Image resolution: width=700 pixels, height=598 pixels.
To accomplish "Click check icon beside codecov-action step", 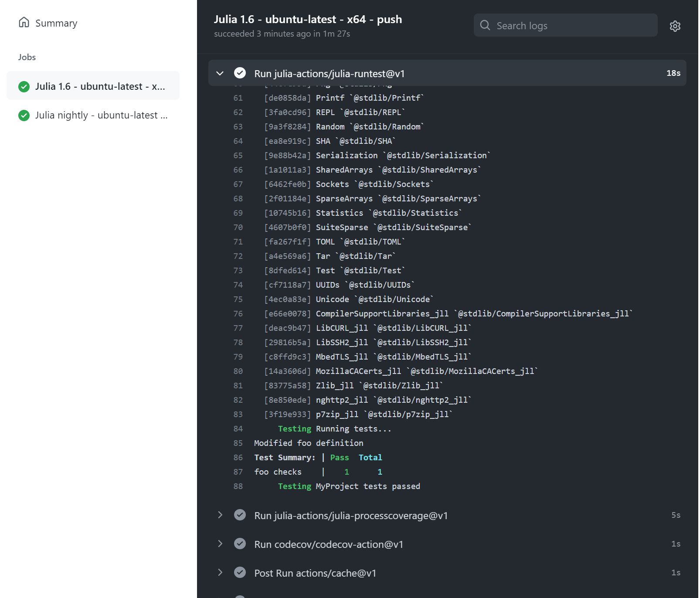I will [240, 544].
